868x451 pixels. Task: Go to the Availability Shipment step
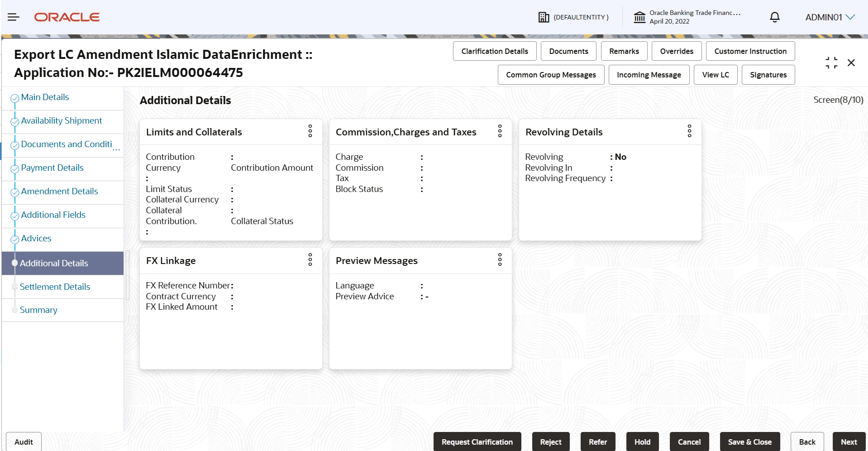(x=62, y=121)
